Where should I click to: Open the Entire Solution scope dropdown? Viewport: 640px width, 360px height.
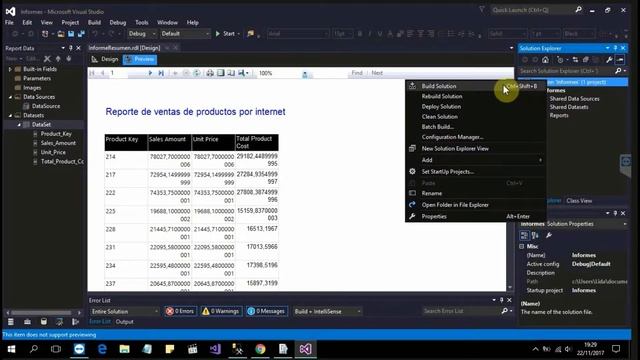point(125,311)
